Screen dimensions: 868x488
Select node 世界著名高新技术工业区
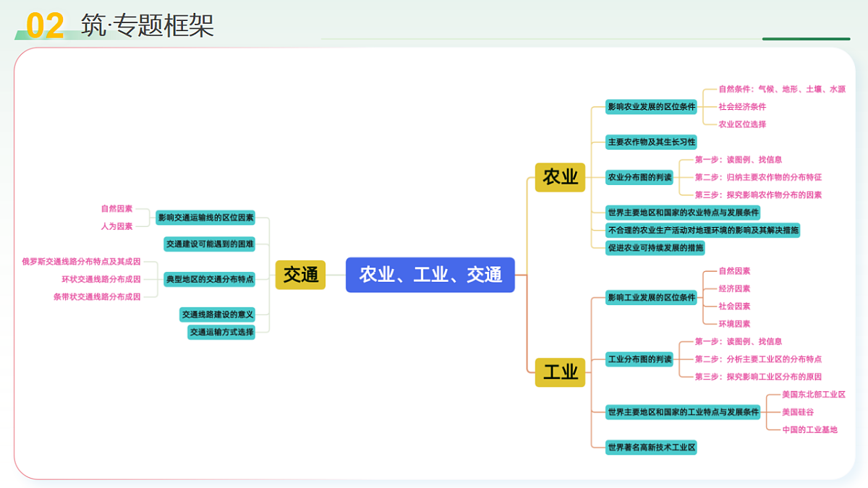tap(652, 448)
